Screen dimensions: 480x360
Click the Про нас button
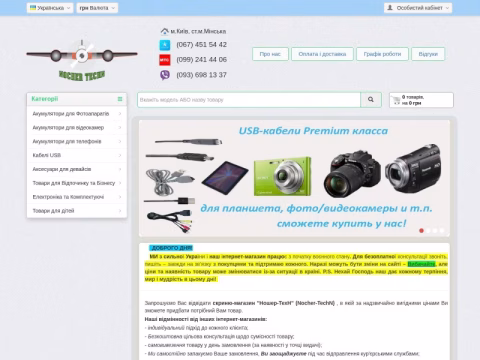click(270, 54)
